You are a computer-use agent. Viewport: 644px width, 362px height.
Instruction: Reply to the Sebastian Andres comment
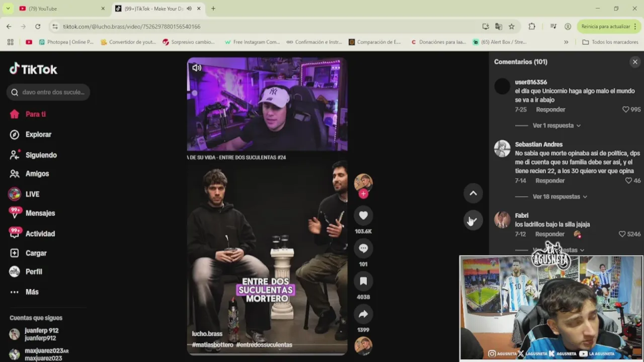[x=550, y=180]
